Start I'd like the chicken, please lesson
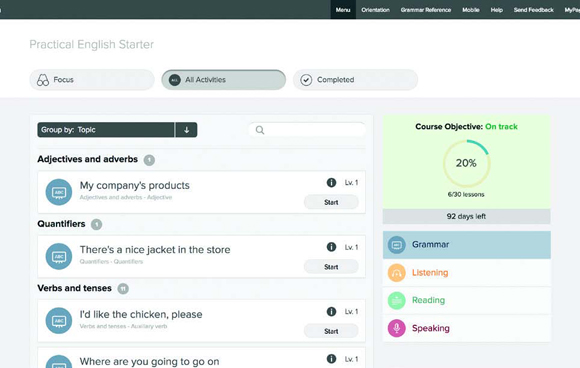The image size is (580, 368). (331, 331)
